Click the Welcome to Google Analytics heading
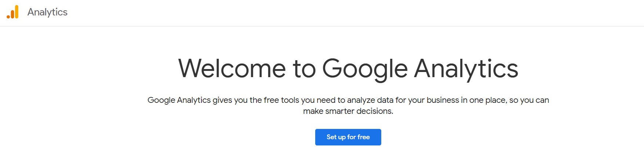The width and height of the screenshot is (644, 155). click(x=348, y=69)
